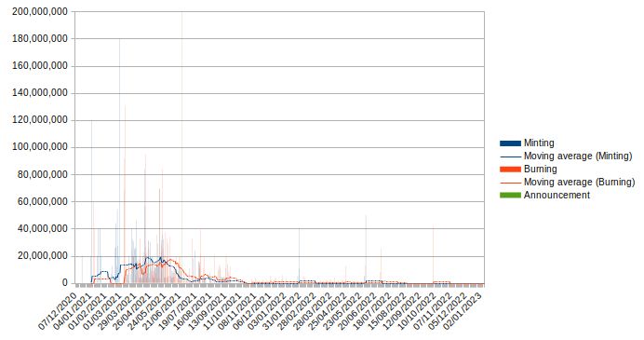The height and width of the screenshot is (340, 644).
Task: Select the 'Minting' legend label
Action: pos(539,143)
